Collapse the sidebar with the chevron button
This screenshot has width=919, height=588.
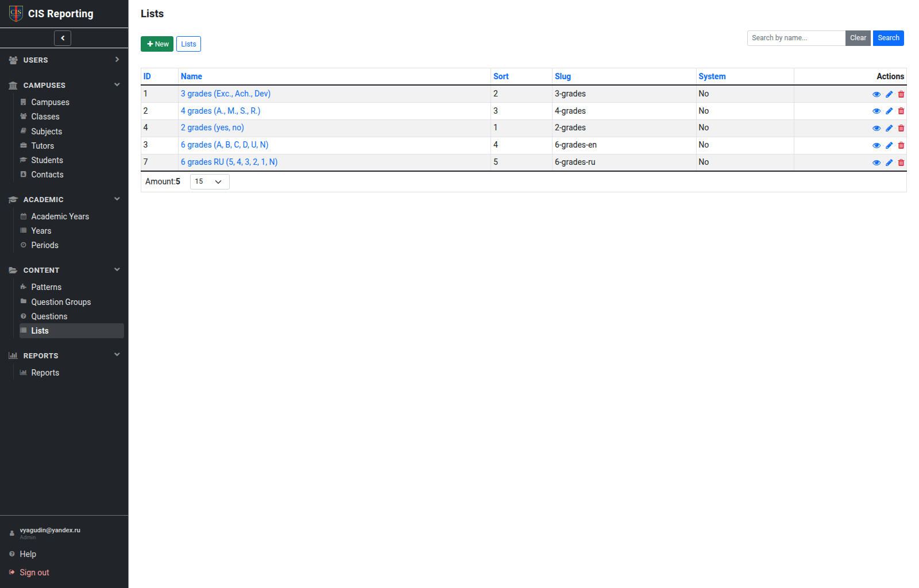[x=63, y=38]
